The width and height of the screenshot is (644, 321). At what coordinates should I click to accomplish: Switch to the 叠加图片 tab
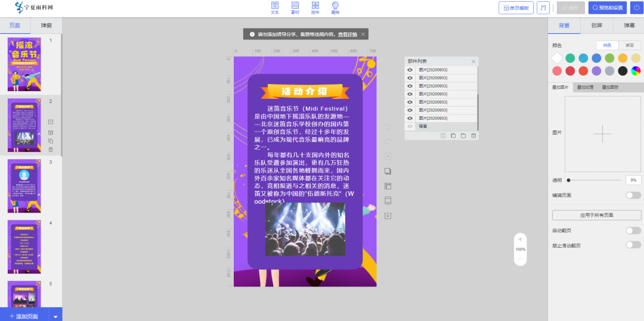[561, 88]
